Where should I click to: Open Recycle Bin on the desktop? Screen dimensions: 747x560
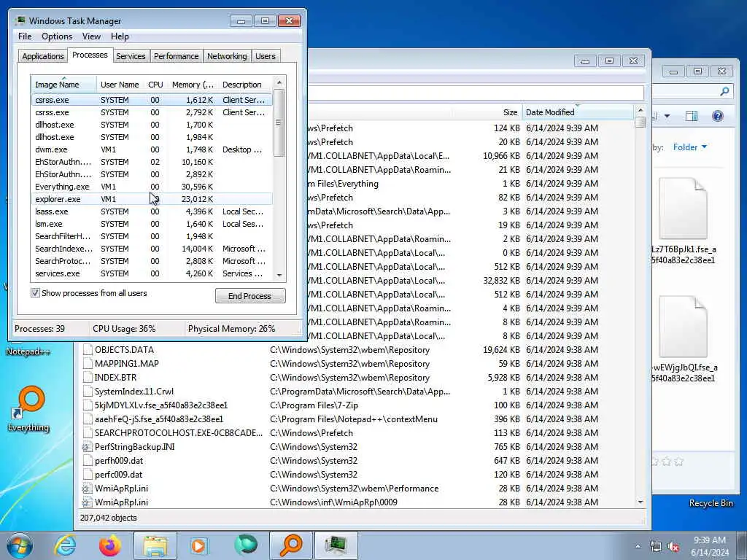[711, 503]
